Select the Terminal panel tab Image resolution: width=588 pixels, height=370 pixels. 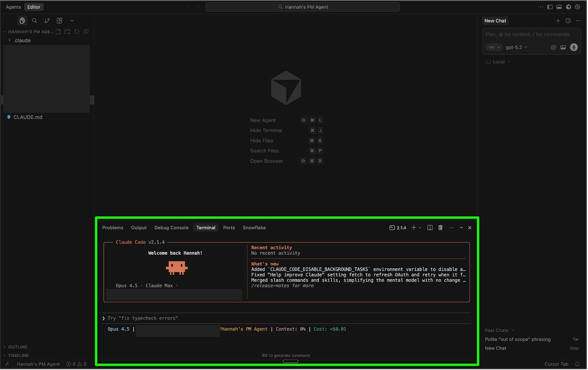pyautogui.click(x=206, y=228)
